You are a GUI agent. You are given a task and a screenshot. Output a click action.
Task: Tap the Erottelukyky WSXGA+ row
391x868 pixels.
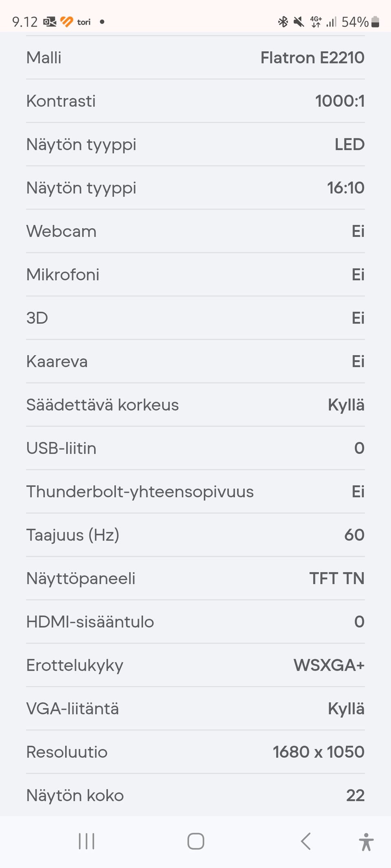click(195, 665)
